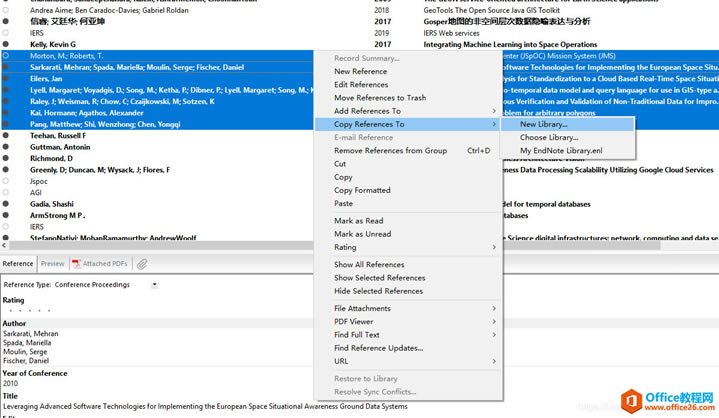Image resolution: width=719 pixels, height=418 pixels.
Task: Click Hide Selected References
Action: coord(378,291)
